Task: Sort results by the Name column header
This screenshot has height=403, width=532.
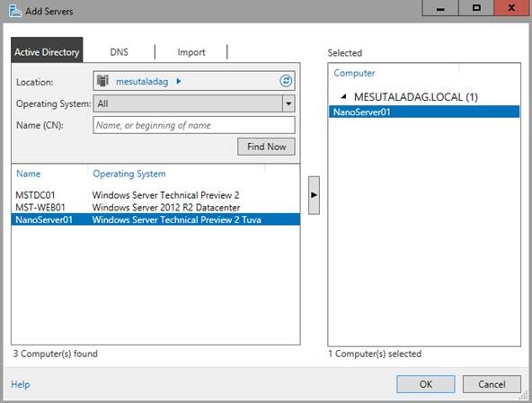Action: [x=29, y=174]
